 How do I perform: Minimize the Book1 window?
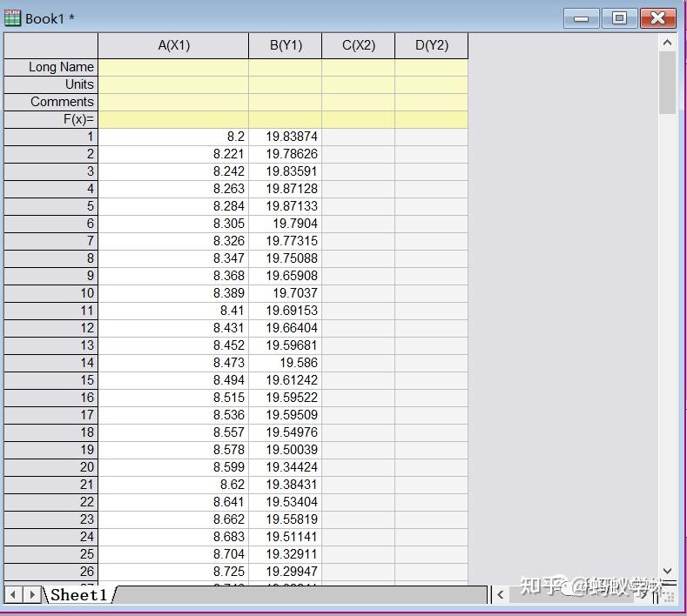(581, 18)
